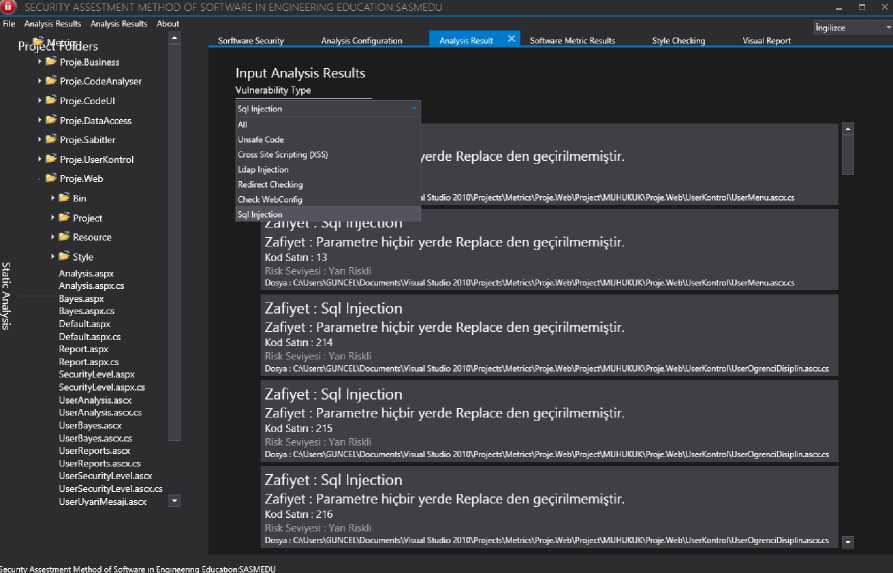893x573 pixels.
Task: Open the İngilizce language dropdown
Action: point(850,28)
